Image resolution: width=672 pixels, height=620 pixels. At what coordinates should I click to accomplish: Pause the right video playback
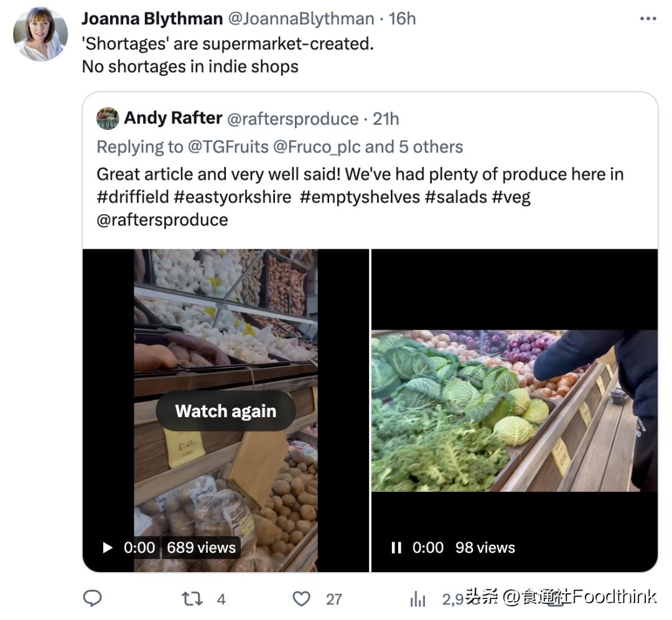coord(396,547)
